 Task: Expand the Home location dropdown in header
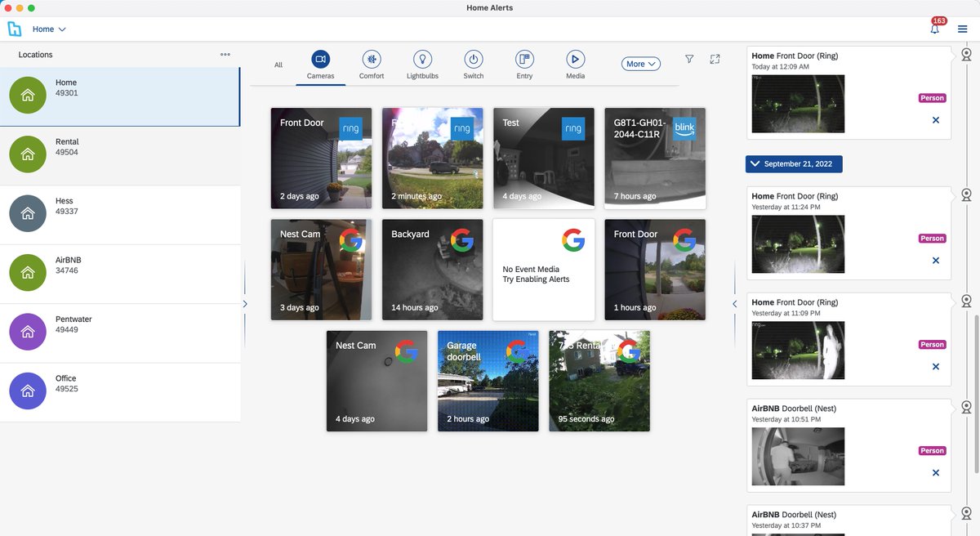coord(49,29)
